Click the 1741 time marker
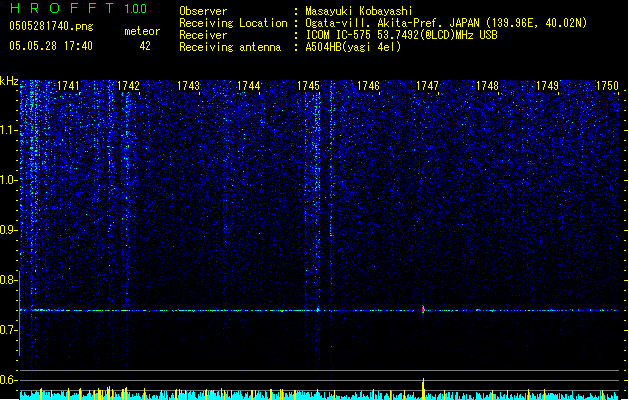This screenshot has height=400, width=629. (68, 86)
